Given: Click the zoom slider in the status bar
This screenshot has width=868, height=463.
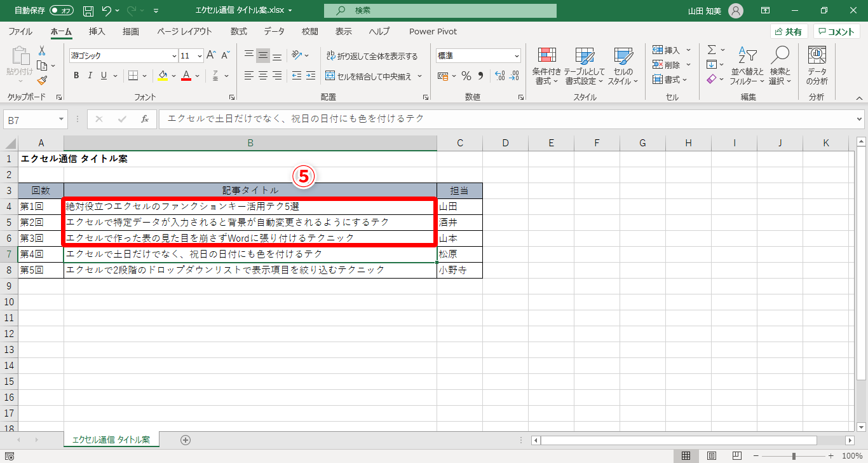Looking at the screenshot, I should pos(794,456).
